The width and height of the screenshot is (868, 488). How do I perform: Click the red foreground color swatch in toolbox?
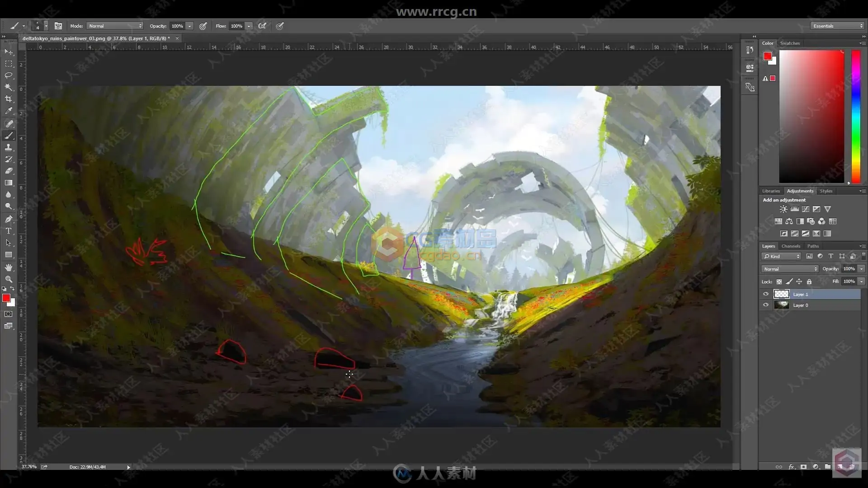tap(6, 298)
